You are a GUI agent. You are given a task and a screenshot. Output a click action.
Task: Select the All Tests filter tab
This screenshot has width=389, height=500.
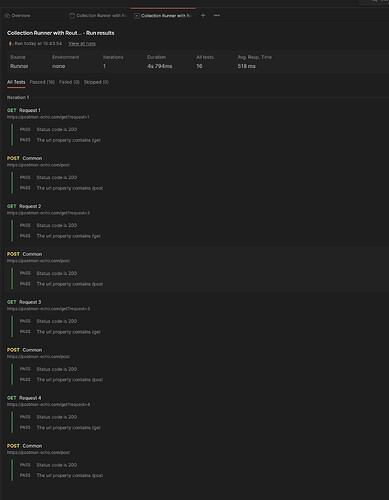(x=16, y=82)
